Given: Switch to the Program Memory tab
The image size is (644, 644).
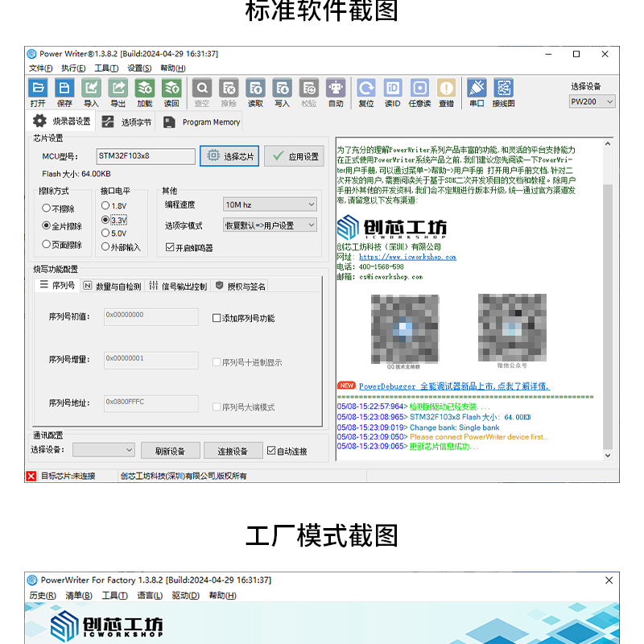Looking at the screenshot, I should [x=210, y=122].
